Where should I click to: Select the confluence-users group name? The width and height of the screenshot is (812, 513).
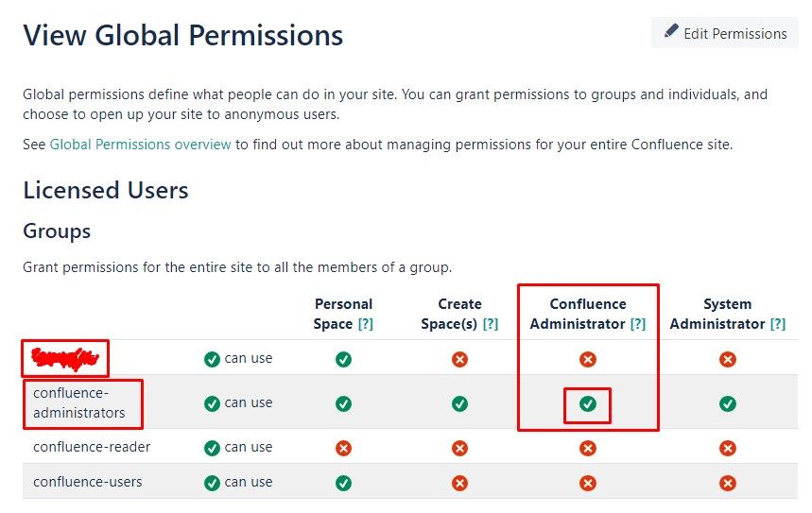[88, 482]
